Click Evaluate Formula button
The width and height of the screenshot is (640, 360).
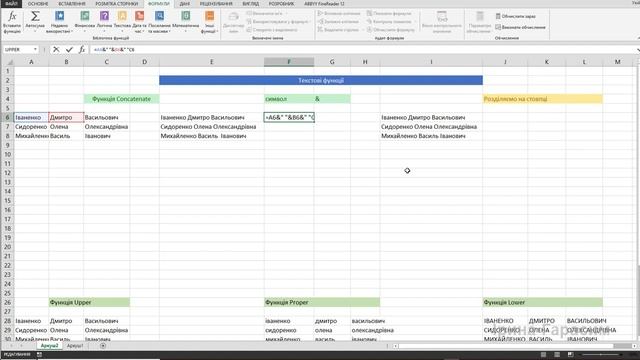391,30
